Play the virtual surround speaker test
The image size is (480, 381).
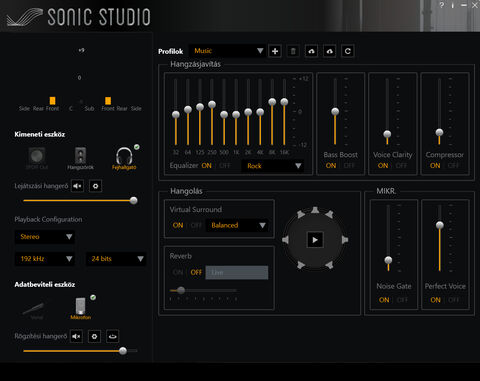(315, 240)
